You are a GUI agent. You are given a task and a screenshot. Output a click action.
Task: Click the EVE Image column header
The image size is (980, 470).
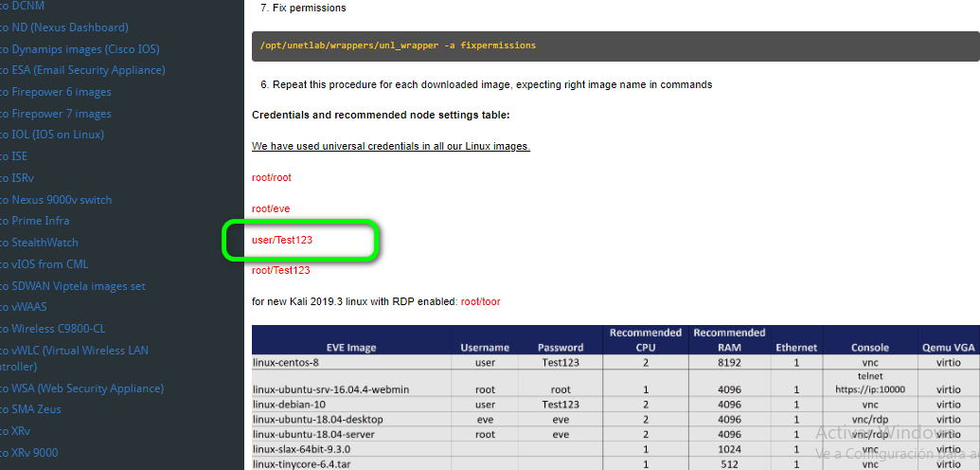tap(350, 348)
